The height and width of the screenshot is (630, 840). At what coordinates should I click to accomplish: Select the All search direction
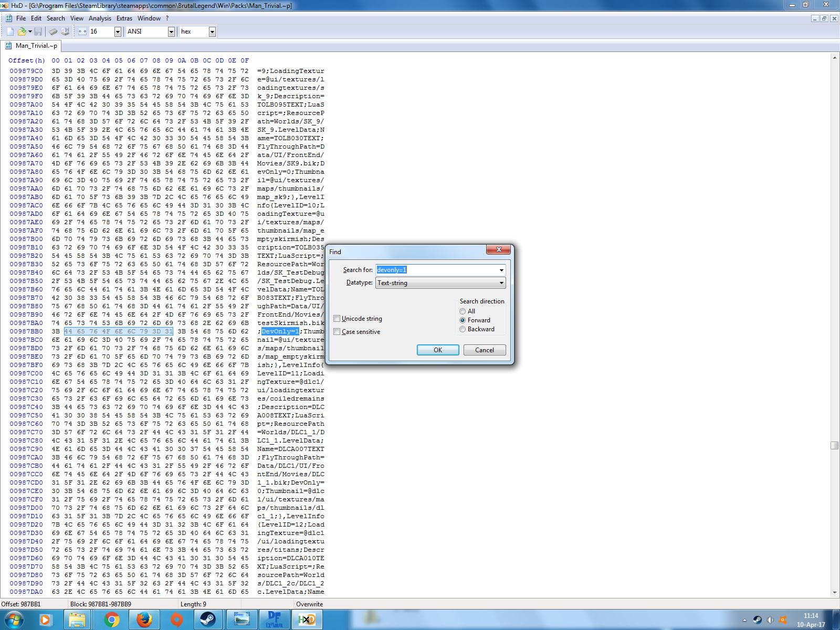click(x=463, y=311)
